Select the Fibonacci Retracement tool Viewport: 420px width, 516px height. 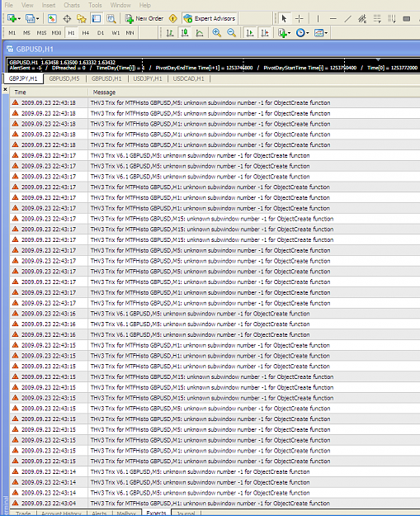[377, 19]
